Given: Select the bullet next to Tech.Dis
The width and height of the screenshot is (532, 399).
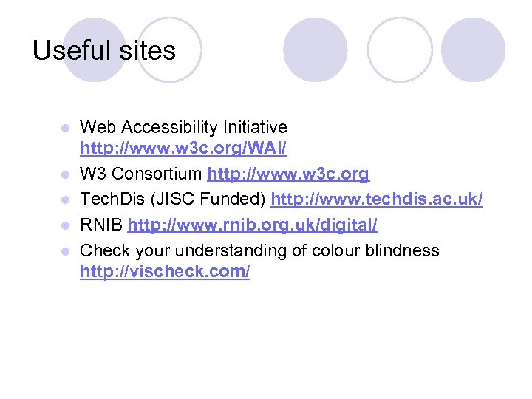Looking at the screenshot, I should [66, 200].
